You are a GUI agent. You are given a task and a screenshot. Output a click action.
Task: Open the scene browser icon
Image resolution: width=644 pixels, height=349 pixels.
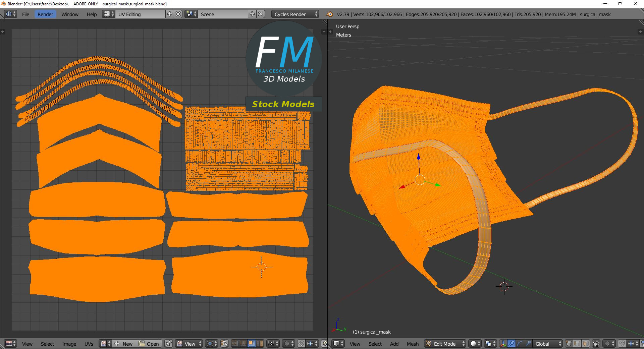191,14
